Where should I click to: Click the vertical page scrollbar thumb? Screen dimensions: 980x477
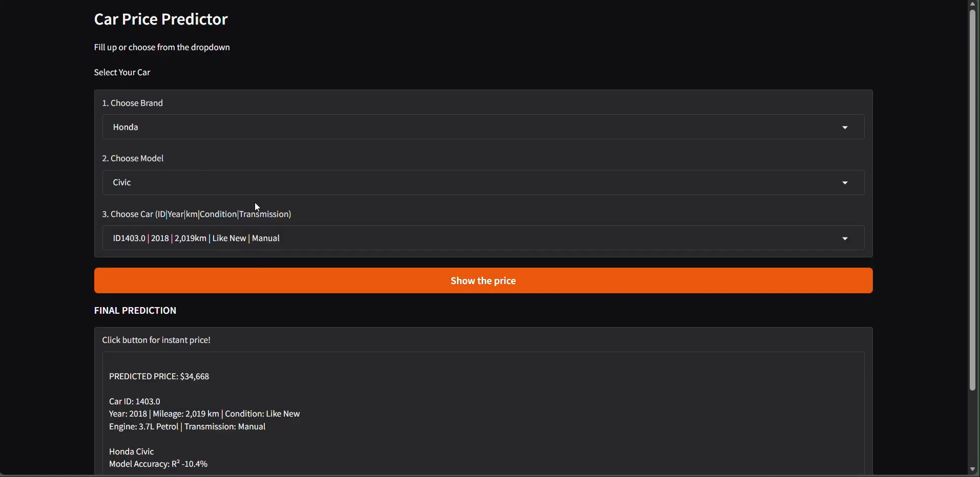972,200
